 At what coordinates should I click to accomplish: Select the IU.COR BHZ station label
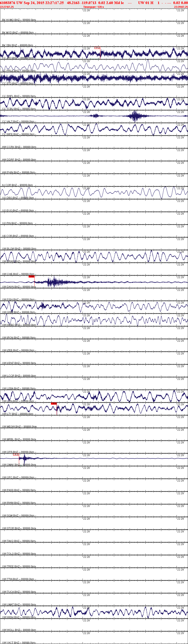click(18, 185)
